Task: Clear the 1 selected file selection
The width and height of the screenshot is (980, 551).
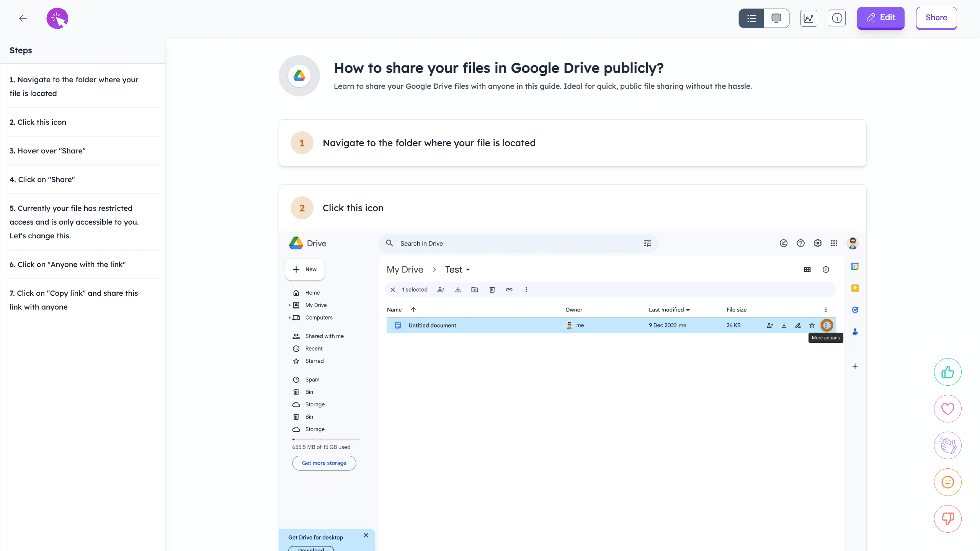Action: click(393, 290)
